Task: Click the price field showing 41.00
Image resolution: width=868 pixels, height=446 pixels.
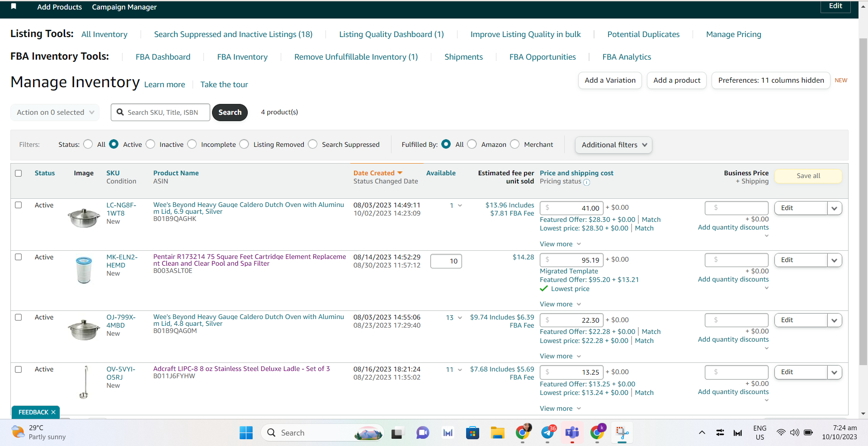Action: (x=571, y=208)
